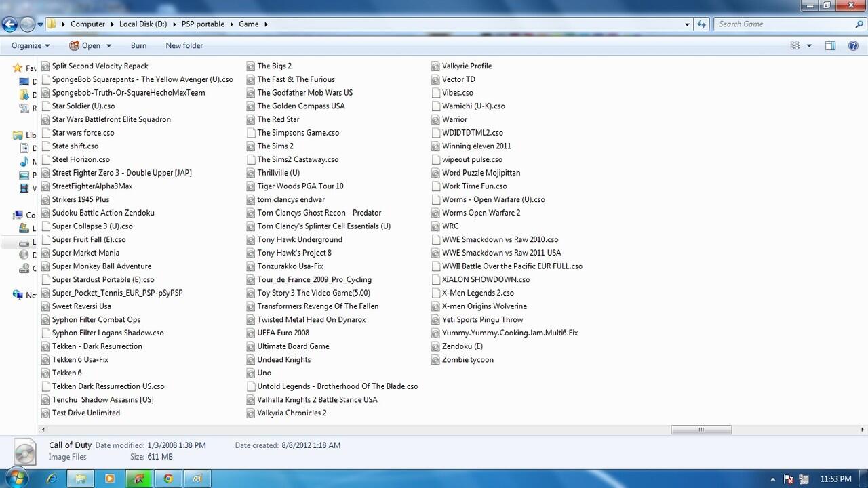Screen dimensions: 868x488
Task: Click the scroll right arrow
Action: click(863, 430)
